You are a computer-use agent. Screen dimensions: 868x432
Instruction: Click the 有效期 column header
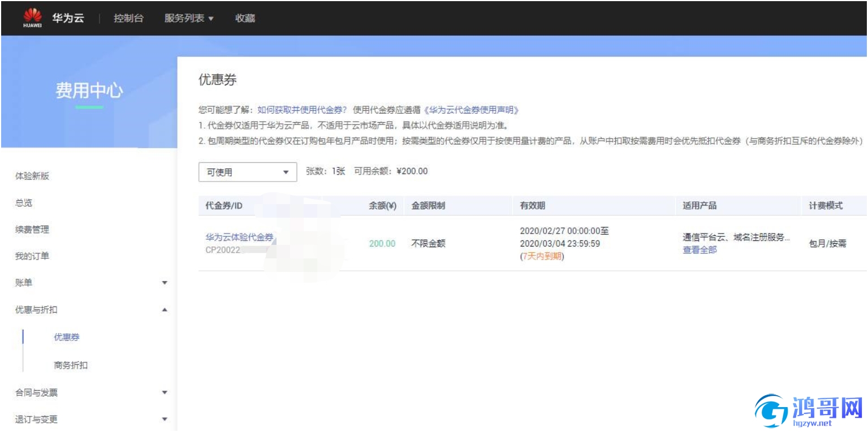click(533, 206)
